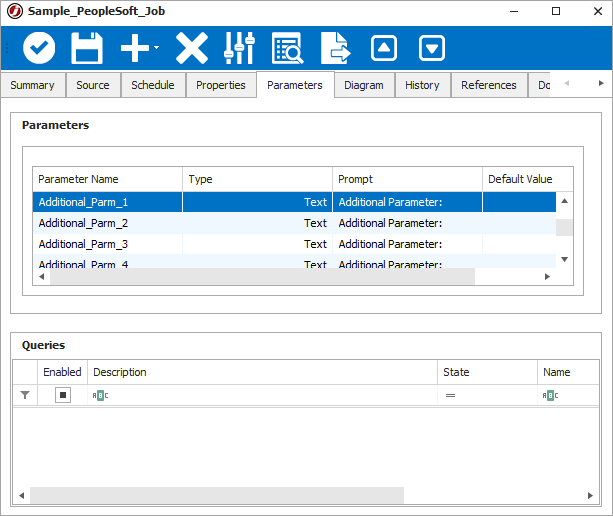Save the job with the floppy disk icon
613x516 pixels.
coord(87,48)
